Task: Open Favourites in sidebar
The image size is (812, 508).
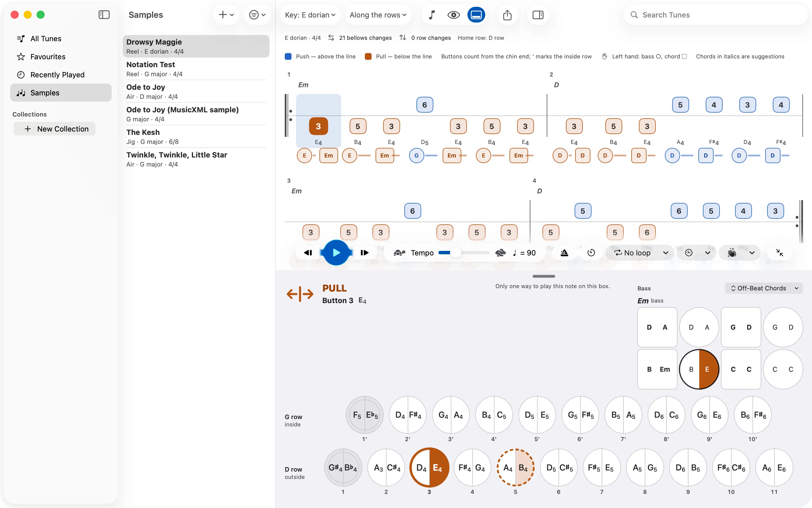Action: (x=61, y=57)
